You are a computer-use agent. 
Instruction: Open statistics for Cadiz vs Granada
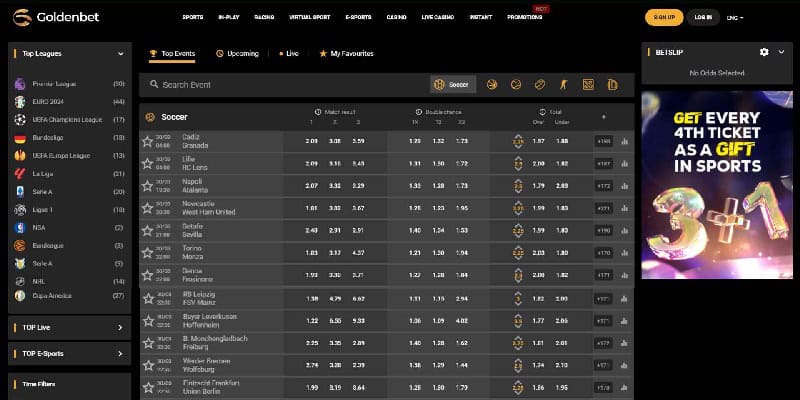pyautogui.click(x=624, y=141)
